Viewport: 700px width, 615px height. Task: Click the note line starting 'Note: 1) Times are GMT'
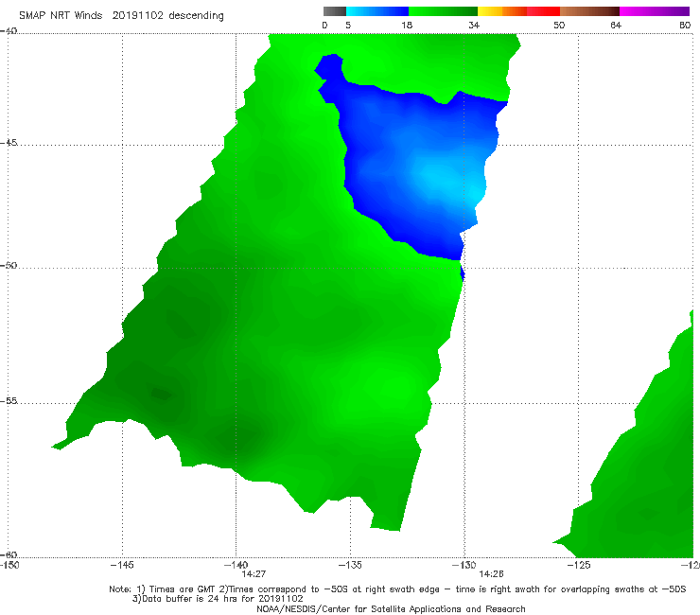click(397, 589)
